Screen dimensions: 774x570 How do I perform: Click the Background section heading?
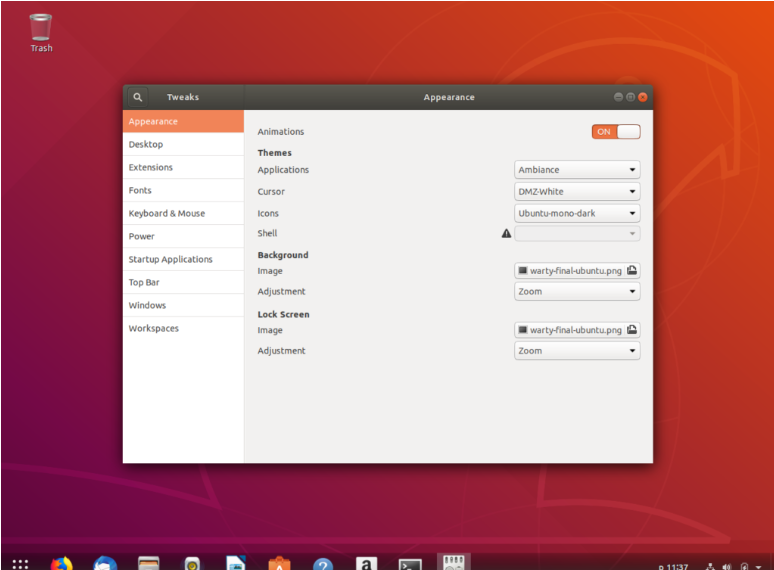[x=283, y=255]
